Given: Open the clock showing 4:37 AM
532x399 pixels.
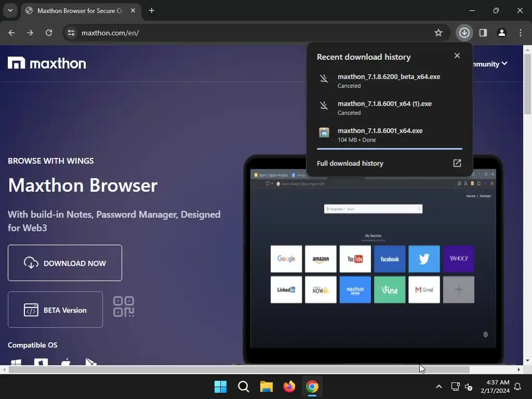Looking at the screenshot, I should tap(495, 387).
